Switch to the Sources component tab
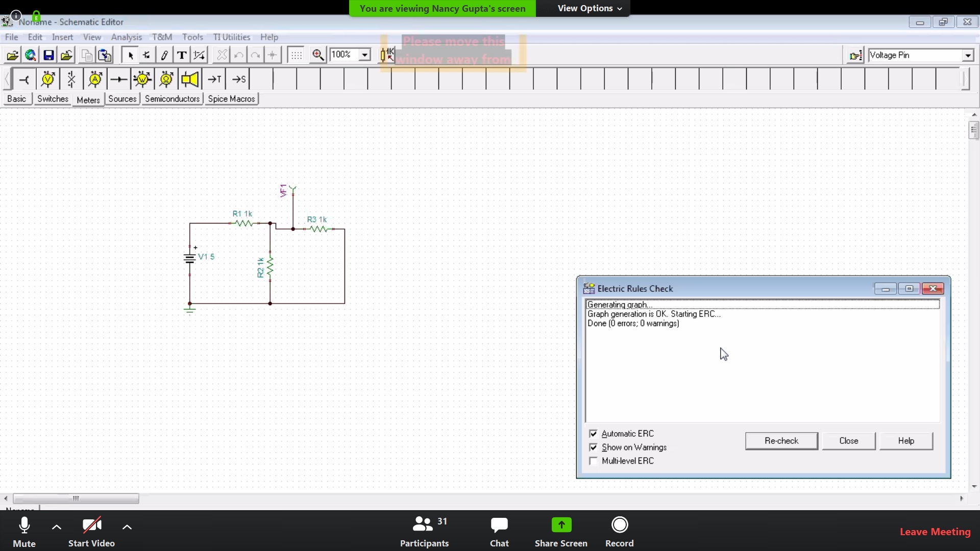 122,99
